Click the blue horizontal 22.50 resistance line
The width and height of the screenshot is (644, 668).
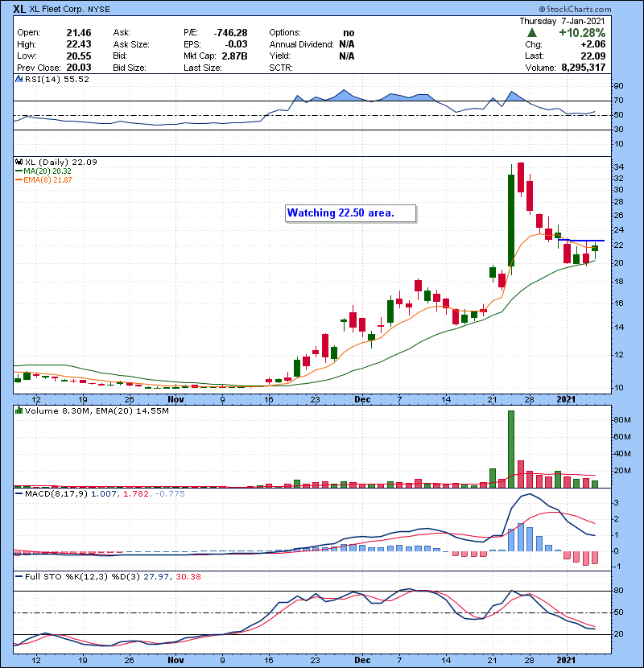click(581, 241)
